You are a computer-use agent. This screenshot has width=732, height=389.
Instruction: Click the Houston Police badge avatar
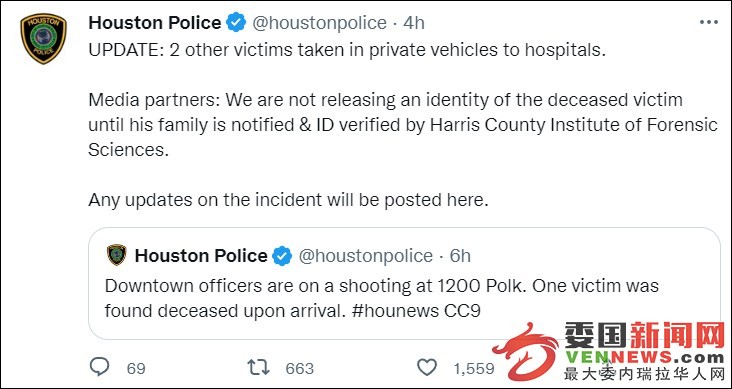43,38
